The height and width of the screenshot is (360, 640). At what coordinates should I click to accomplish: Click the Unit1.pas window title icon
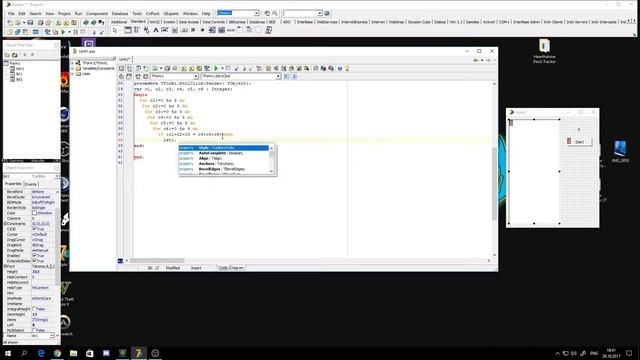click(x=74, y=51)
